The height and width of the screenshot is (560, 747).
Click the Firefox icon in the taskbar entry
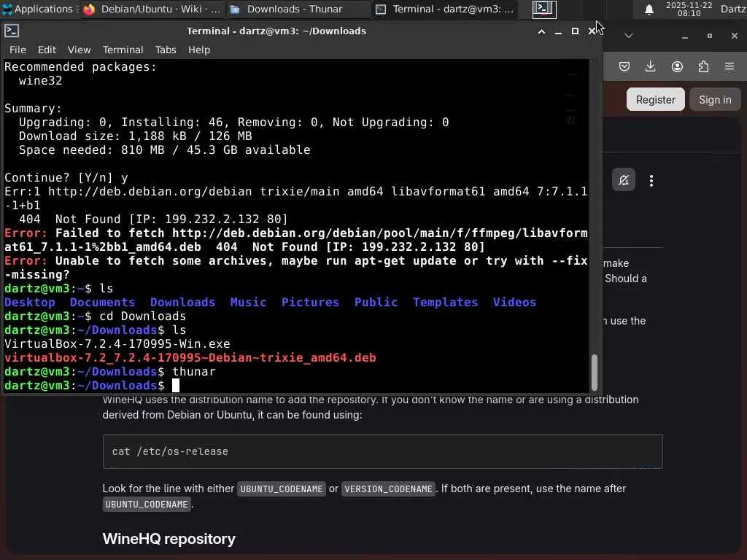tap(89, 9)
